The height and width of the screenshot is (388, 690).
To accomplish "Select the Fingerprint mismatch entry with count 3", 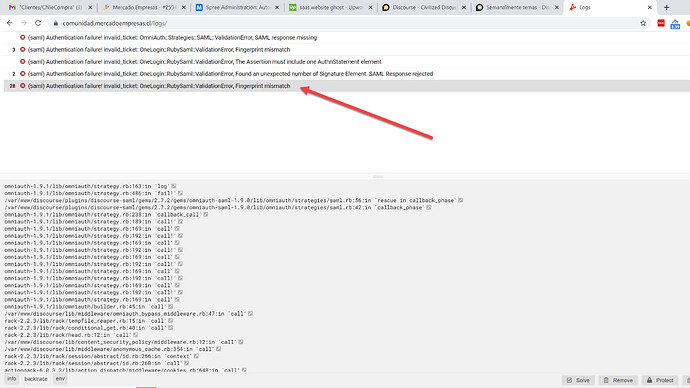I will pyautogui.click(x=347, y=50).
